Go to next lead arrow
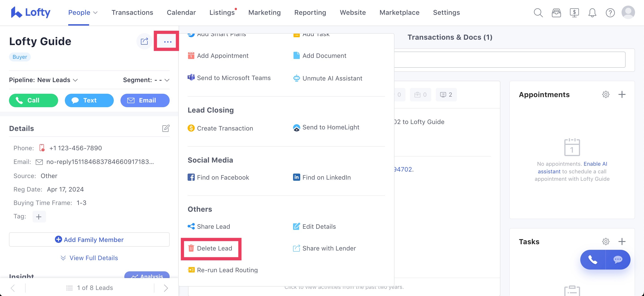This screenshot has height=296, width=644. pos(166,288)
